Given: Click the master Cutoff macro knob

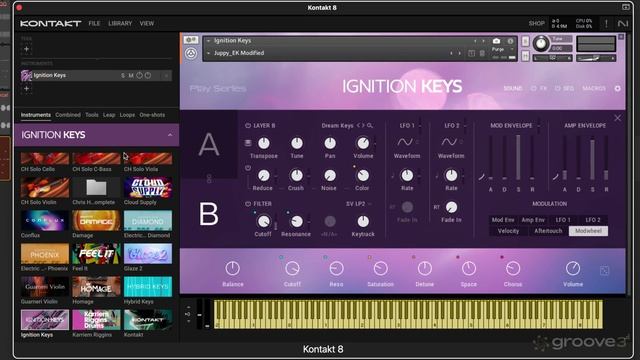Looking at the screenshot, I should (292, 269).
